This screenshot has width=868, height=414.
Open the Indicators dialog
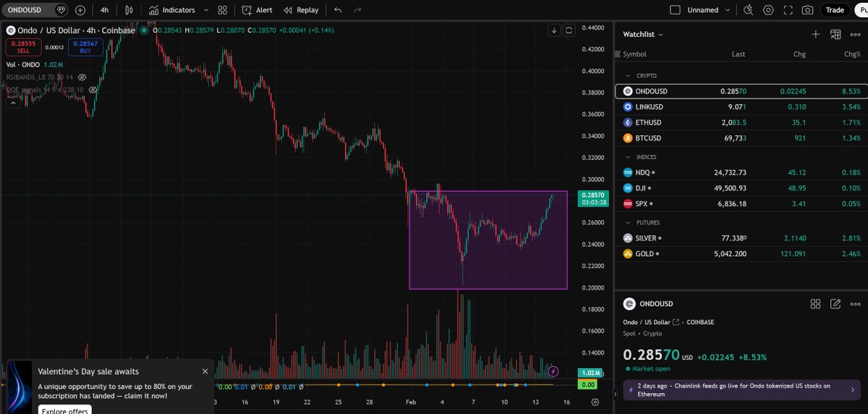tap(172, 10)
